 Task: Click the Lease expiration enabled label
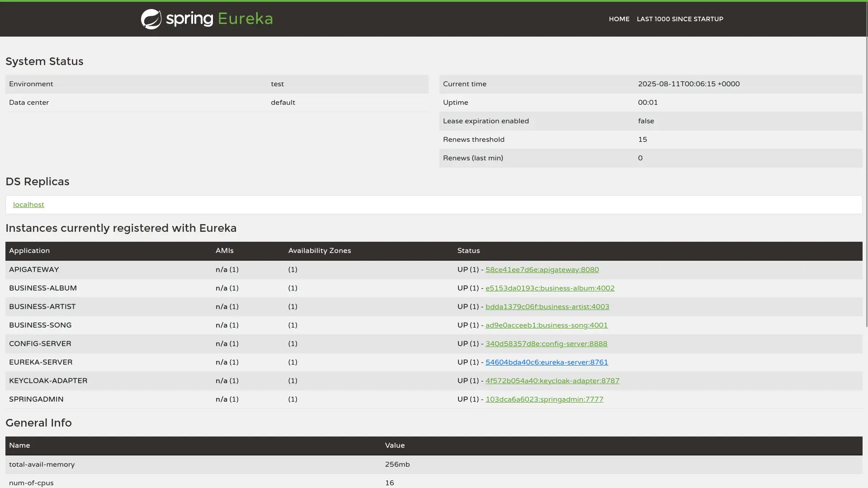(x=486, y=121)
